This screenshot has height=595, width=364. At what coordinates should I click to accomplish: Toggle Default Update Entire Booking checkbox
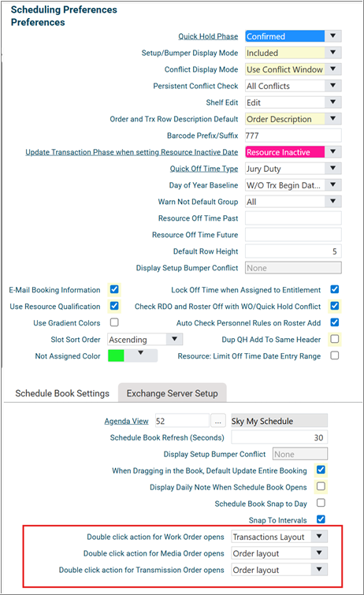click(x=321, y=470)
